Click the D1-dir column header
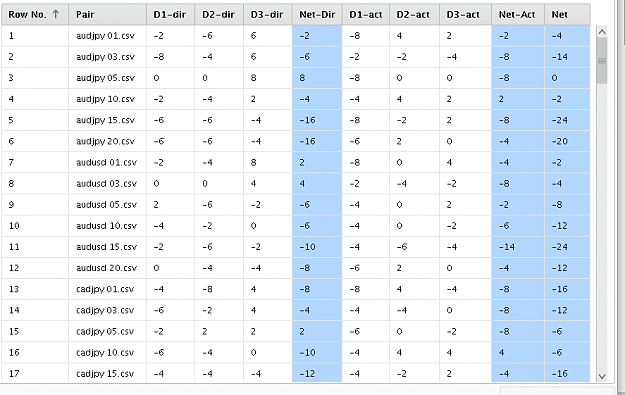The image size is (625, 395). click(x=170, y=14)
